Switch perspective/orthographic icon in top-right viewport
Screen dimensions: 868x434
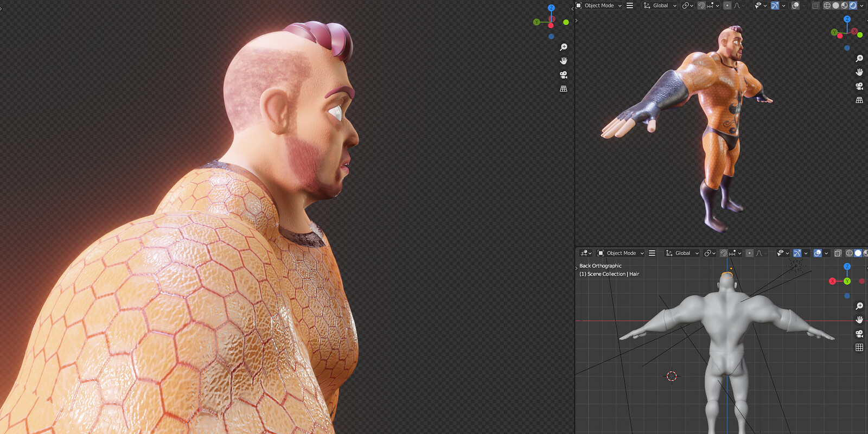(859, 100)
